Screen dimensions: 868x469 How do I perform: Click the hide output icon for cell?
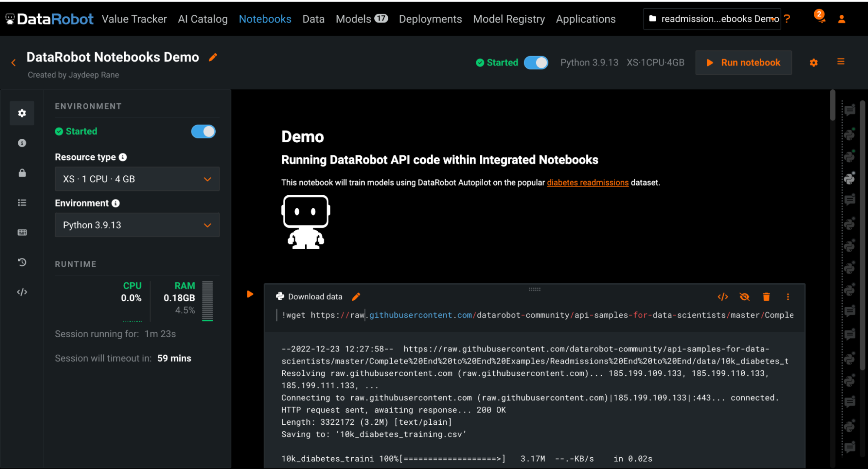(x=744, y=296)
